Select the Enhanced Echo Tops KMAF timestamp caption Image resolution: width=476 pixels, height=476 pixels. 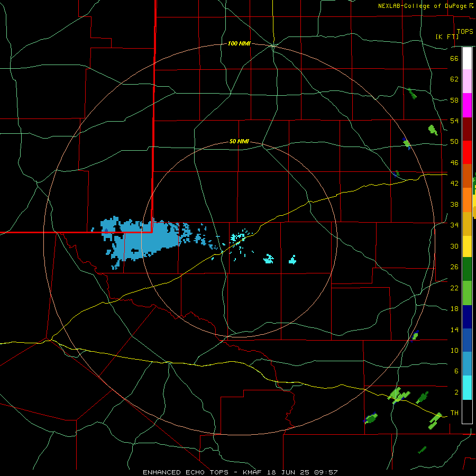point(240,472)
